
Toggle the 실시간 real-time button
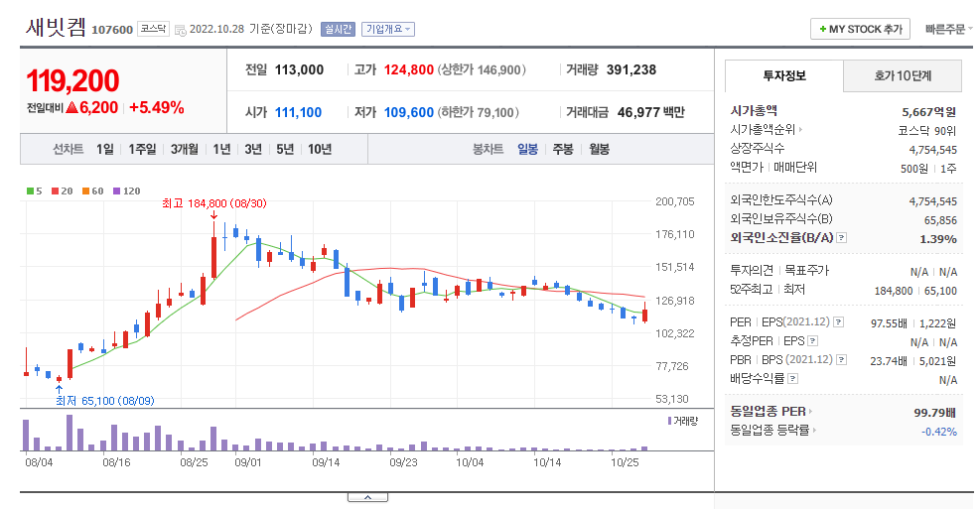[x=338, y=30]
